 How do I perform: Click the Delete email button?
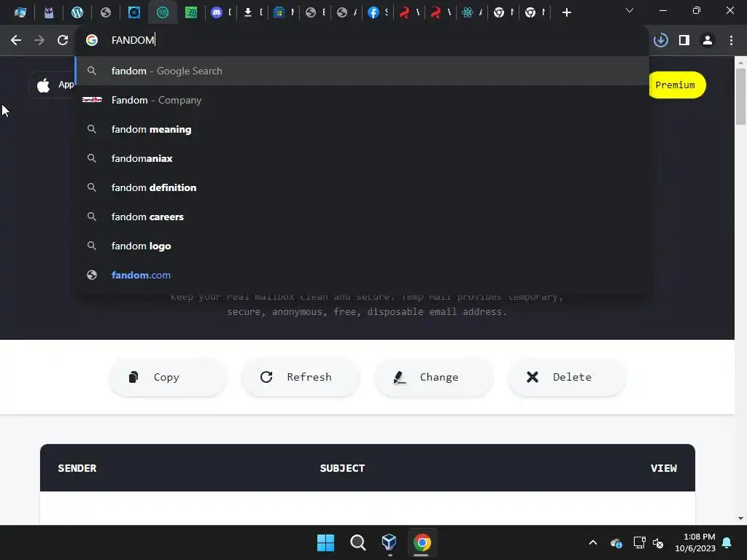pyautogui.click(x=566, y=377)
